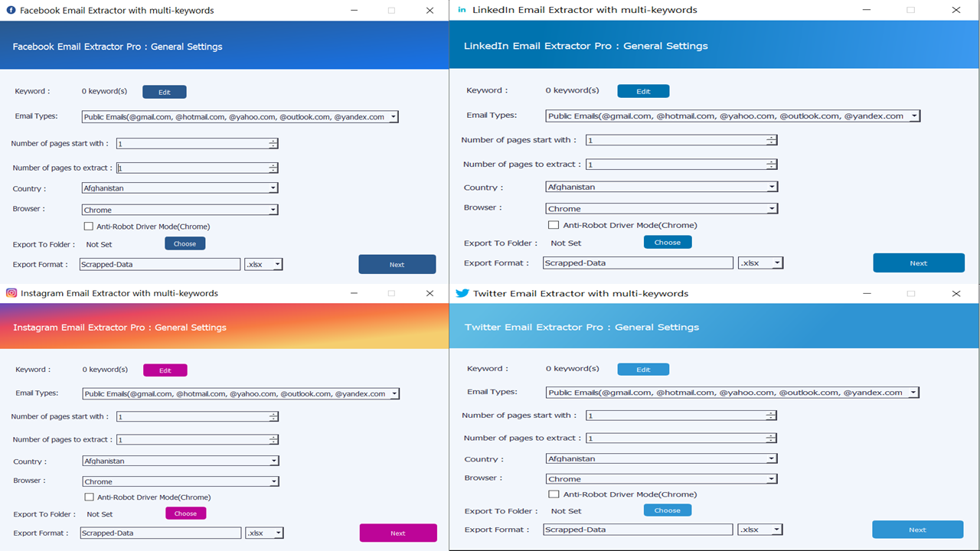Tick Anti-Robot Driver Mode in Instagram window
The width and height of the screenshot is (980, 551).
[x=90, y=497]
